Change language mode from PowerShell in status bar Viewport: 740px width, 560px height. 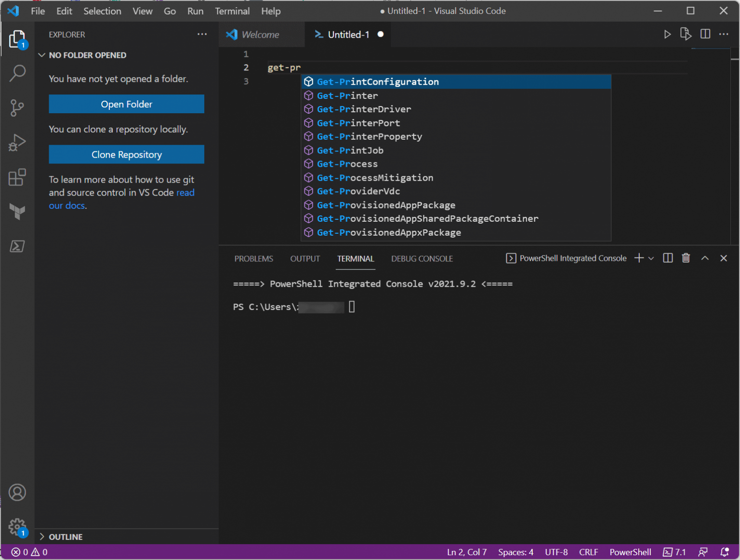coord(630,552)
